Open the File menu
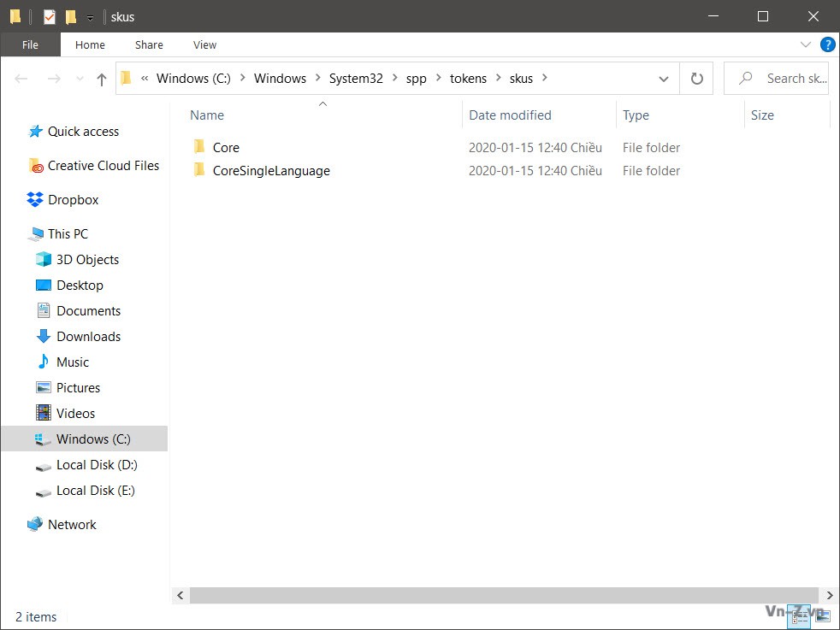The width and height of the screenshot is (840, 630). (x=30, y=45)
